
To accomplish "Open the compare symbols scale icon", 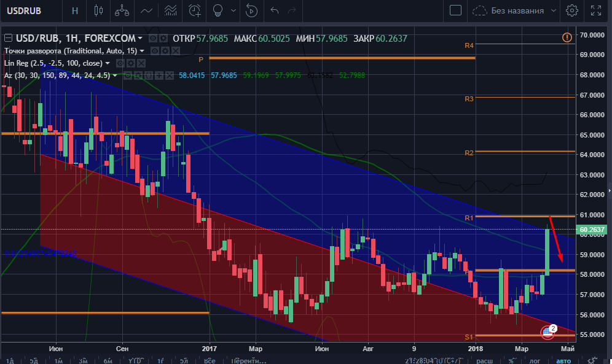I will click(122, 10).
